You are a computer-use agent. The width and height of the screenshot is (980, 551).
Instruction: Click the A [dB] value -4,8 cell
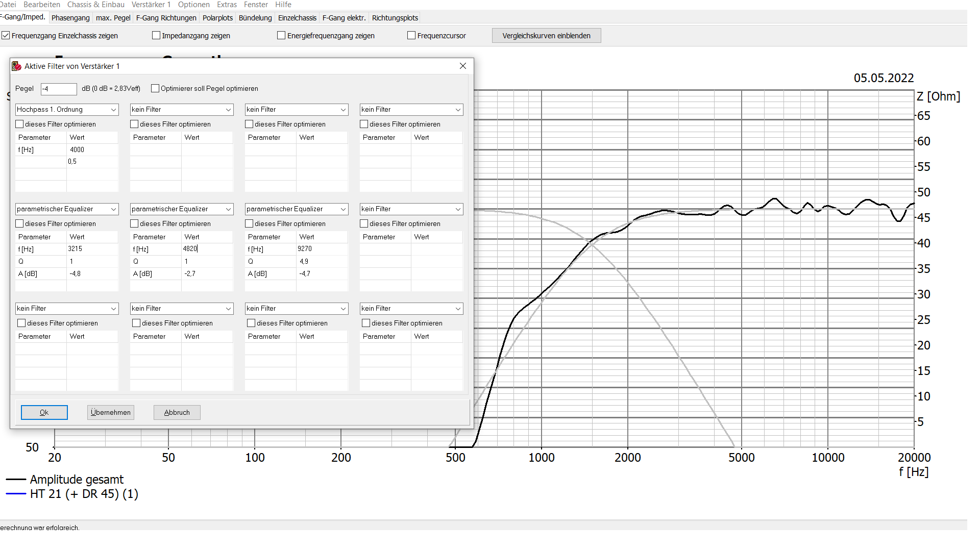point(92,274)
